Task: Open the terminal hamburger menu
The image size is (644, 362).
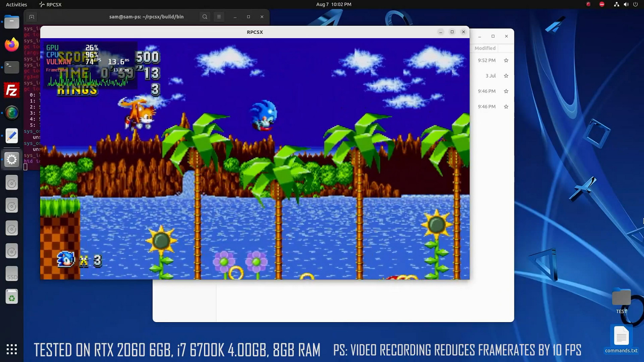Action: tap(219, 17)
